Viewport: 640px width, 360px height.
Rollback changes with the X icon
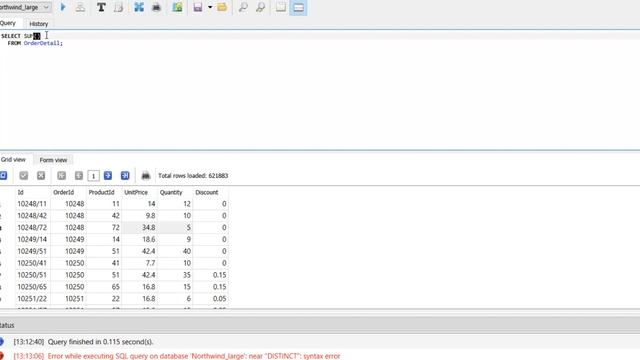pos(41,176)
